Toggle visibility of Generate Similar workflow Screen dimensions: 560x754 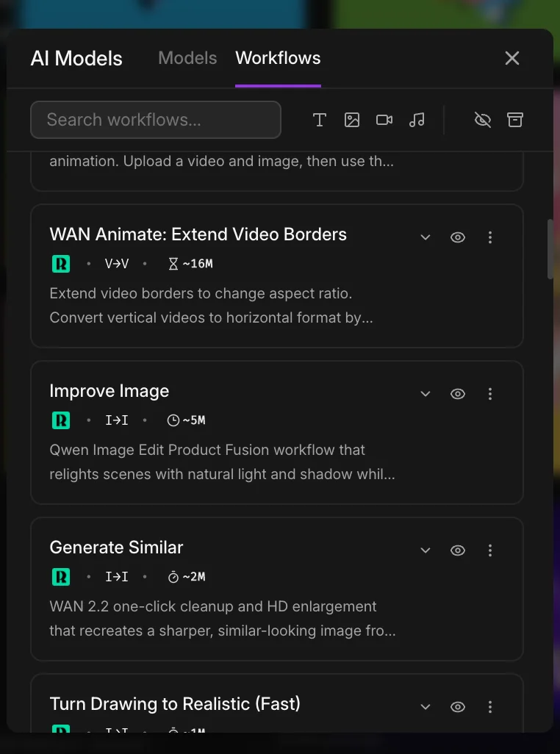click(x=458, y=550)
